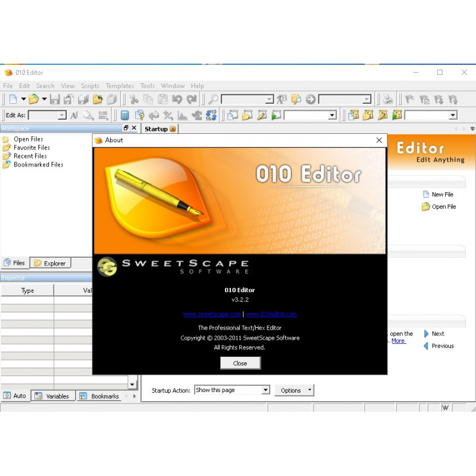The height and width of the screenshot is (476, 476).
Task: Expand the Options dropdown button
Action: pos(309,390)
